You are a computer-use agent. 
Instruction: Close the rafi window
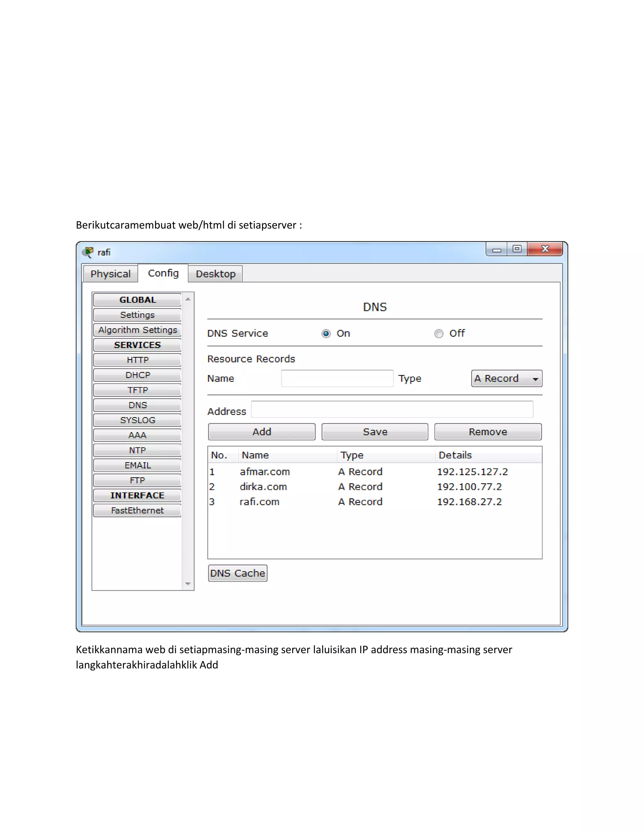[545, 249]
